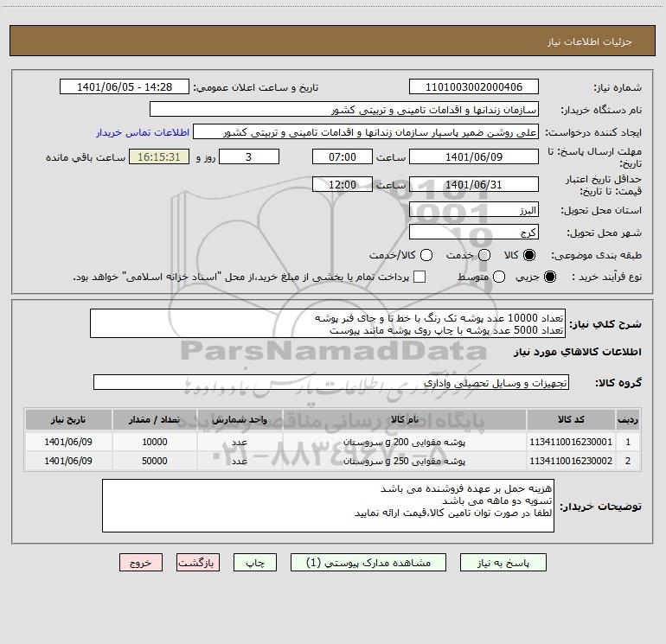Click the شرح کلی نیاز description box

click(328, 324)
